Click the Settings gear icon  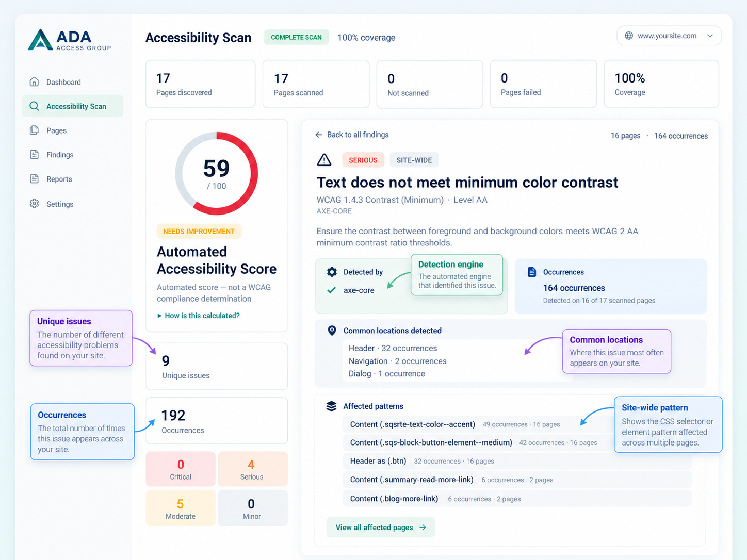34,203
